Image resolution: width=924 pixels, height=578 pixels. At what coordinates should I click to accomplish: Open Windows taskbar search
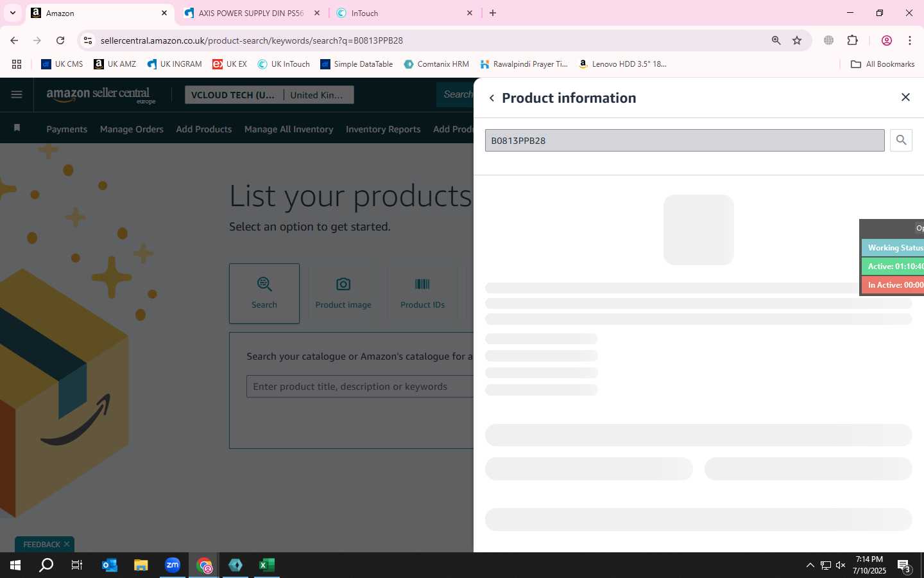(x=46, y=565)
